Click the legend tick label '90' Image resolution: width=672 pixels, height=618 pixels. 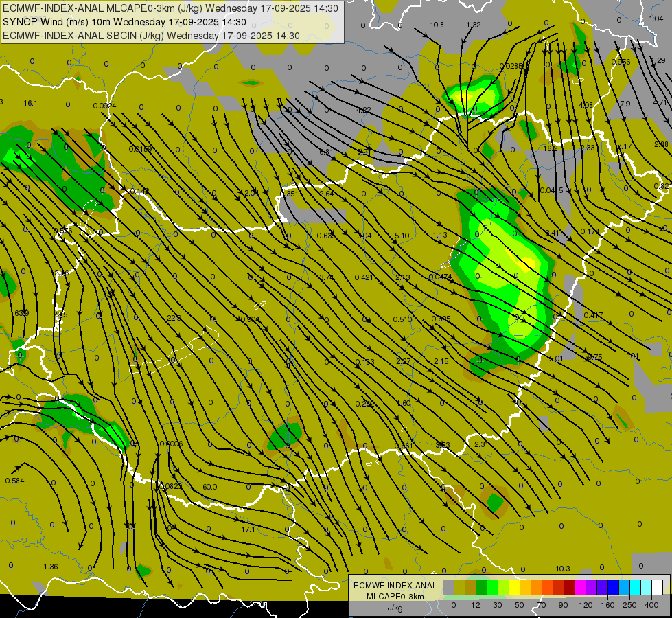point(563,605)
